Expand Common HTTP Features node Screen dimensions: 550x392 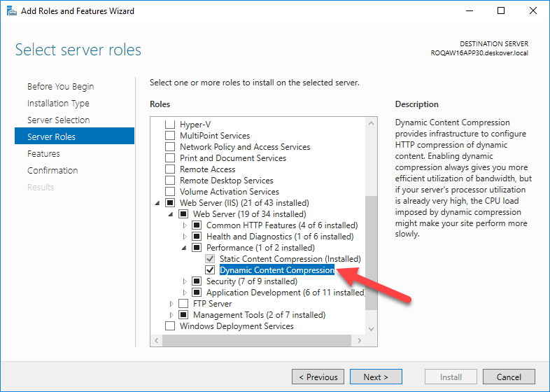pos(185,225)
